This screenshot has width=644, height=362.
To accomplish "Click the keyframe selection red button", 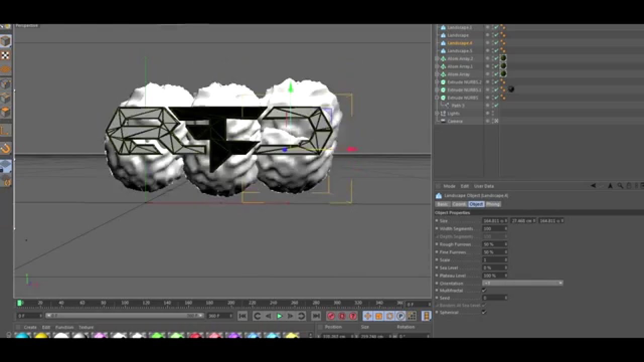I will 353,316.
